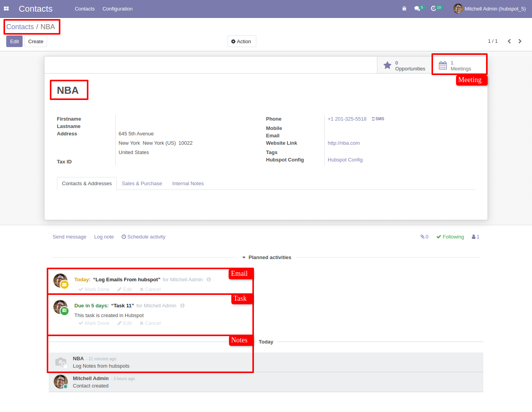Open the Hubspot Config link
Screen dimensions: 532x412
(345, 160)
